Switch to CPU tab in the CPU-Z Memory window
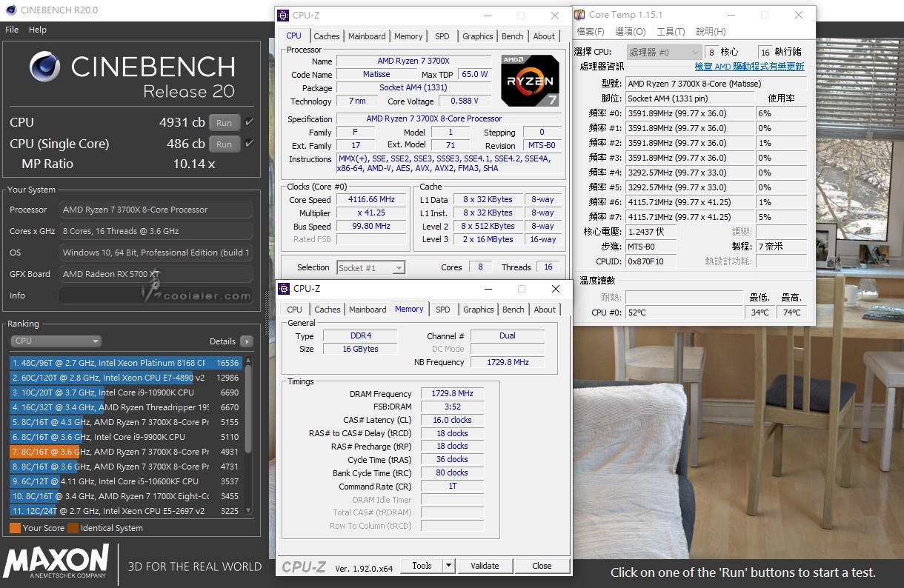Image resolution: width=904 pixels, height=588 pixels. [x=295, y=310]
